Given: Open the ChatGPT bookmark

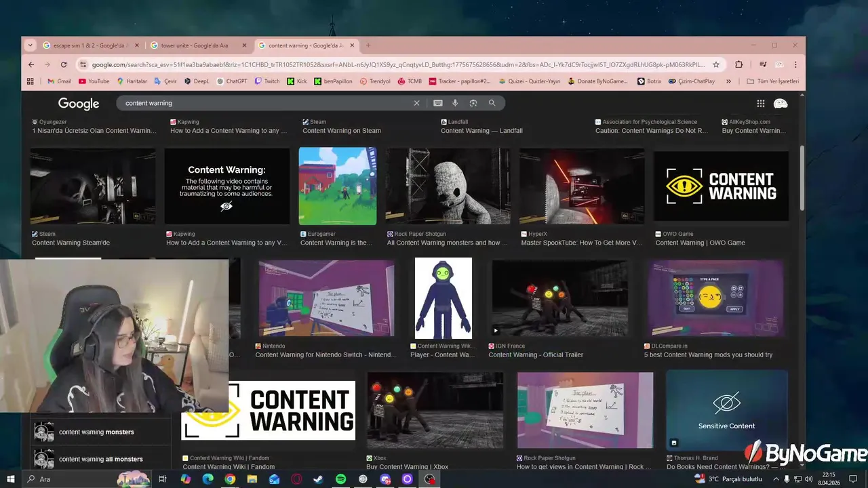Looking at the screenshot, I should click(x=232, y=81).
